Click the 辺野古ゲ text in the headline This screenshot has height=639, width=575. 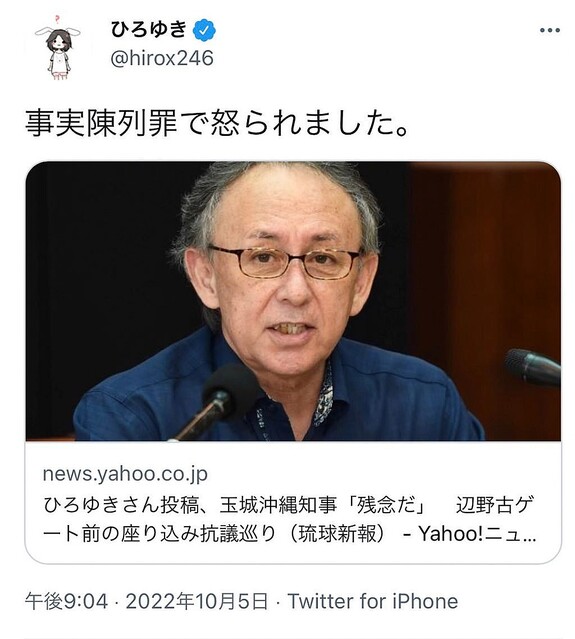pyautogui.click(x=494, y=505)
